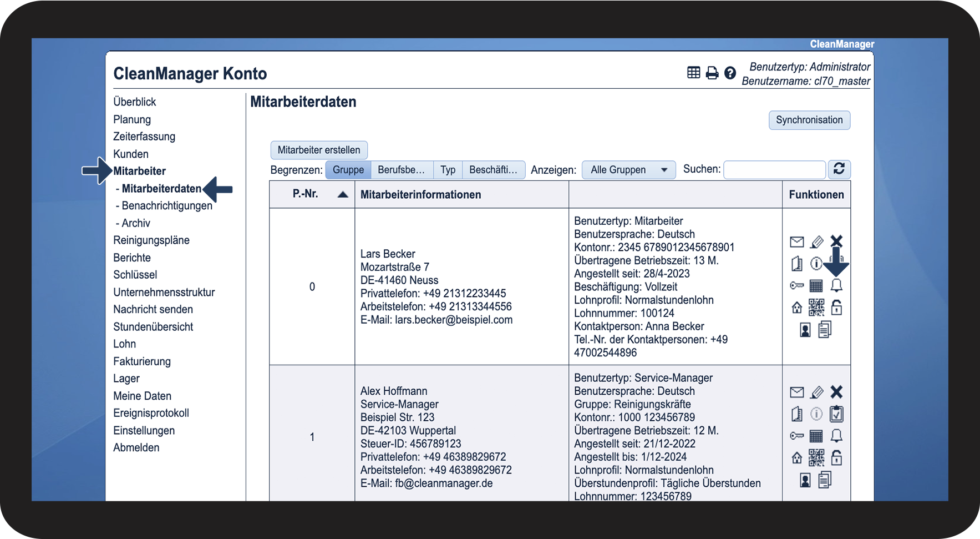980x539 pixels.
Task: Switch to the Typ filter tab
Action: point(448,170)
